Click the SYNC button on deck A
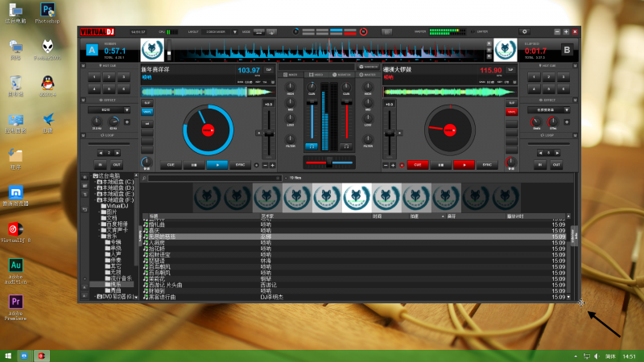This screenshot has height=362, width=644. click(x=240, y=164)
